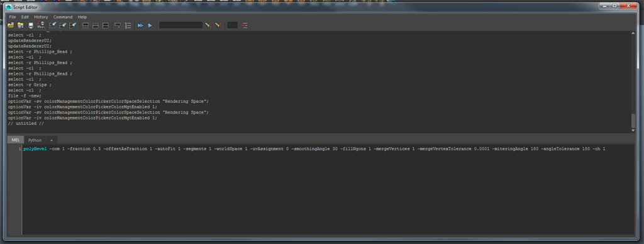Open the File menu
Viewport: 644px width, 244px height.
coord(13,17)
